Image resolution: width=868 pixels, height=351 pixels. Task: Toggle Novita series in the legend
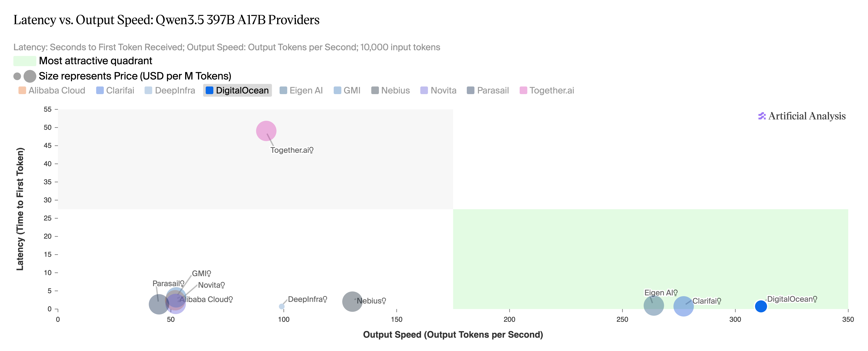coord(438,90)
